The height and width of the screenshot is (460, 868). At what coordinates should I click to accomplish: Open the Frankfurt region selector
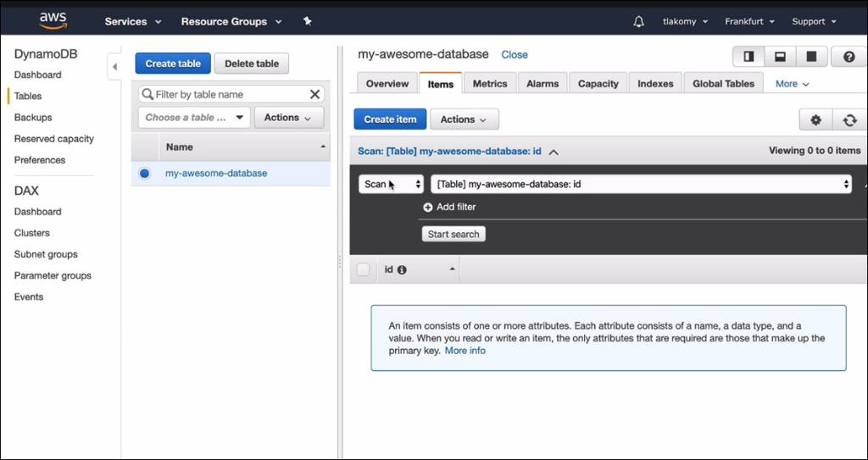click(749, 21)
